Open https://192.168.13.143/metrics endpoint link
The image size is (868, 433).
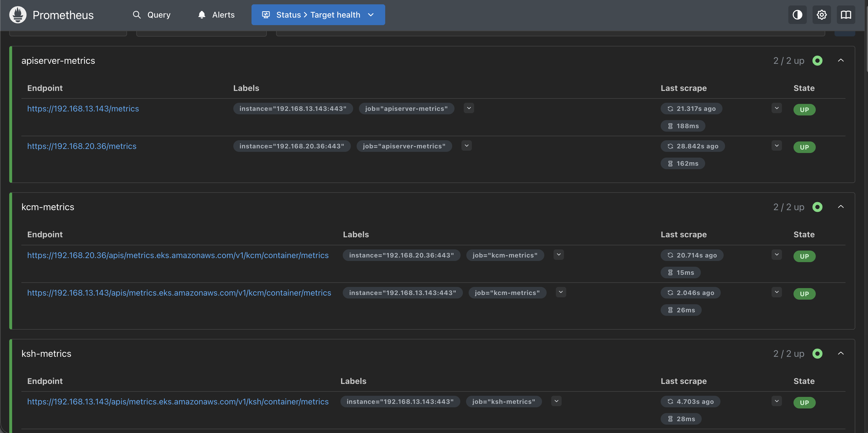(83, 109)
